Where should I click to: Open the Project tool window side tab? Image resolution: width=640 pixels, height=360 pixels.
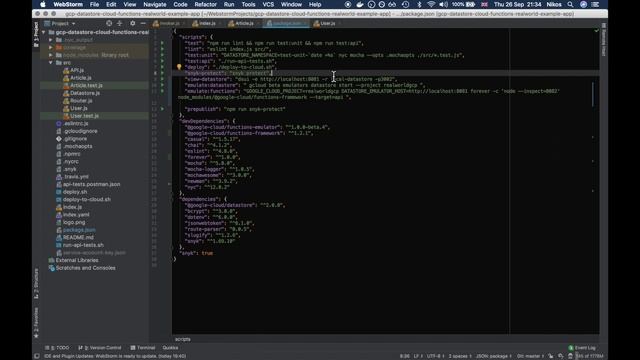pyautogui.click(x=36, y=34)
